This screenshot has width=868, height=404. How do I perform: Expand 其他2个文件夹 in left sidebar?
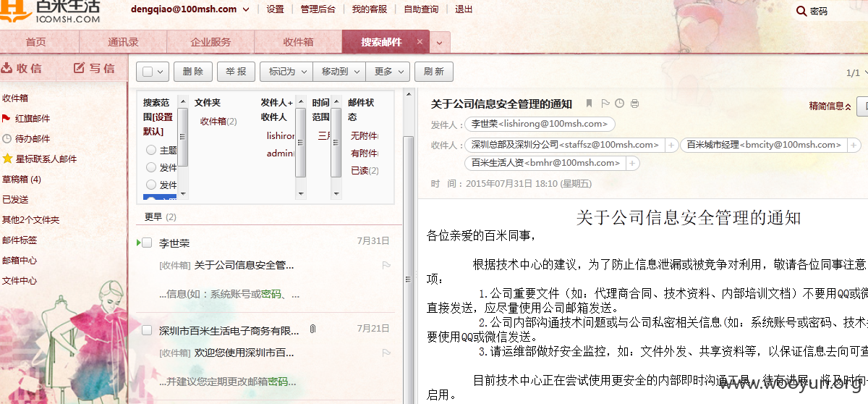point(30,219)
